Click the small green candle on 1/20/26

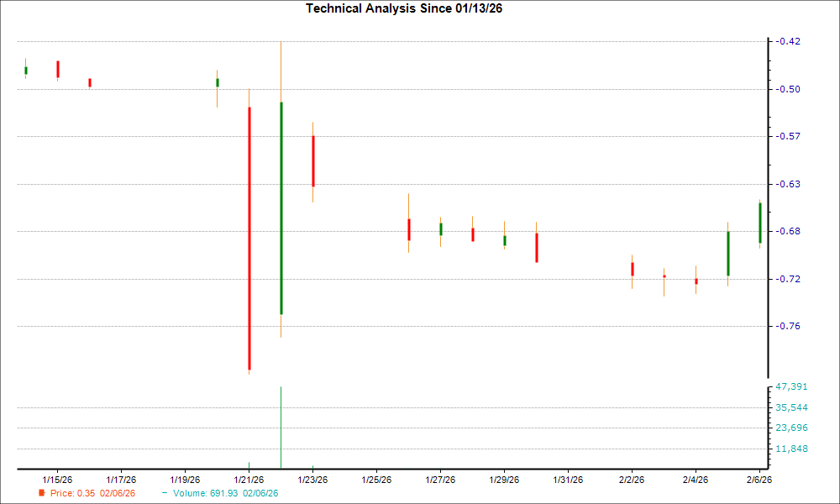[x=218, y=82]
